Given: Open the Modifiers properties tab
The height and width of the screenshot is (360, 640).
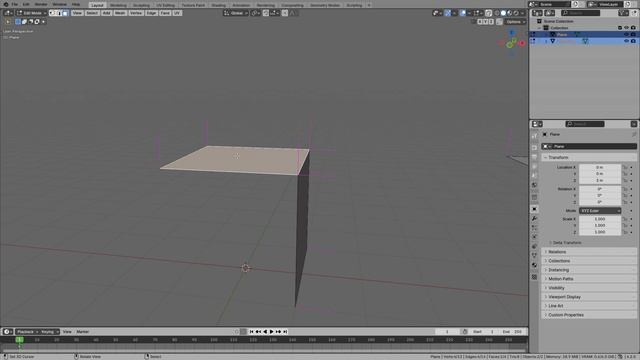Looking at the screenshot, I should [x=534, y=219].
